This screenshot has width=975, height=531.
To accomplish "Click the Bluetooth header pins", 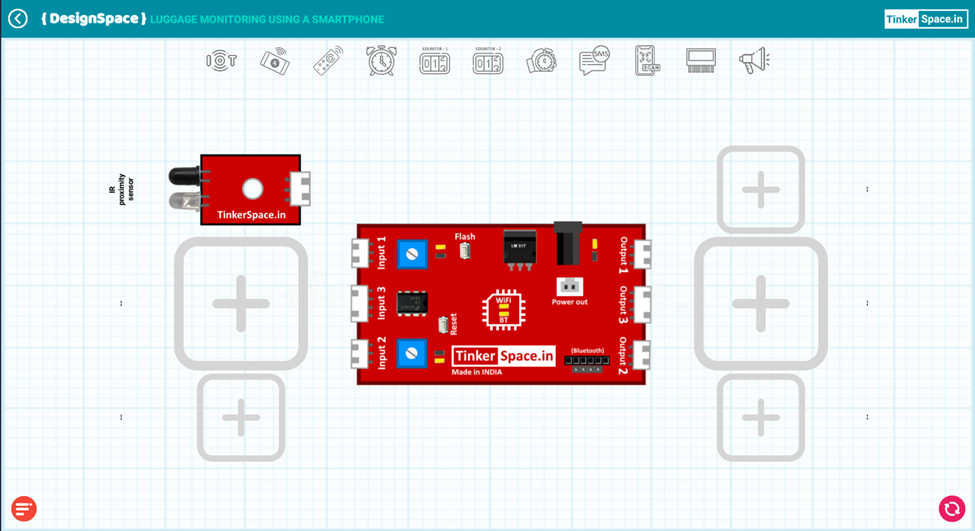I will click(x=586, y=363).
